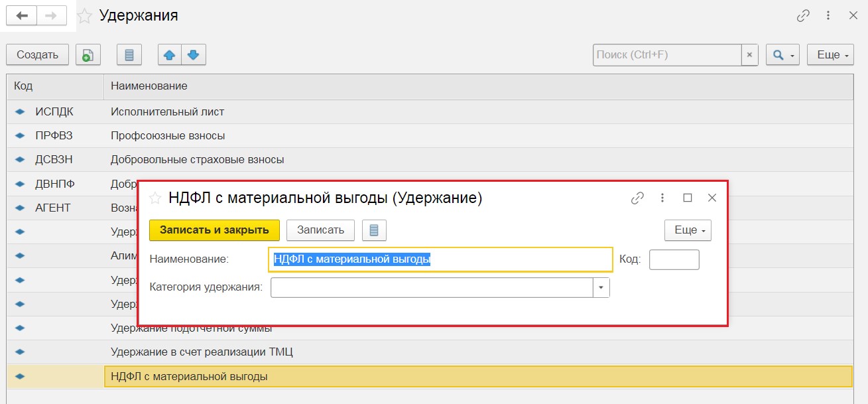Sort by the Код column header
Image resolution: width=868 pixels, height=404 pixels.
tap(55, 86)
